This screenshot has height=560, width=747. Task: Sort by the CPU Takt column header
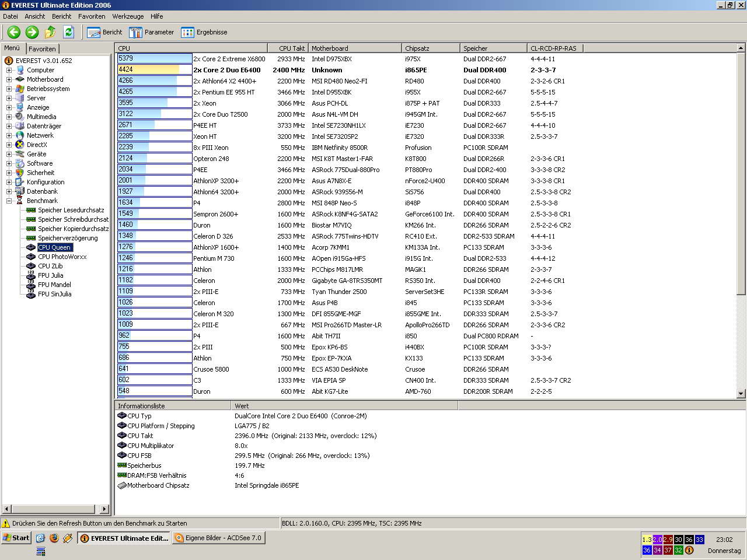288,48
